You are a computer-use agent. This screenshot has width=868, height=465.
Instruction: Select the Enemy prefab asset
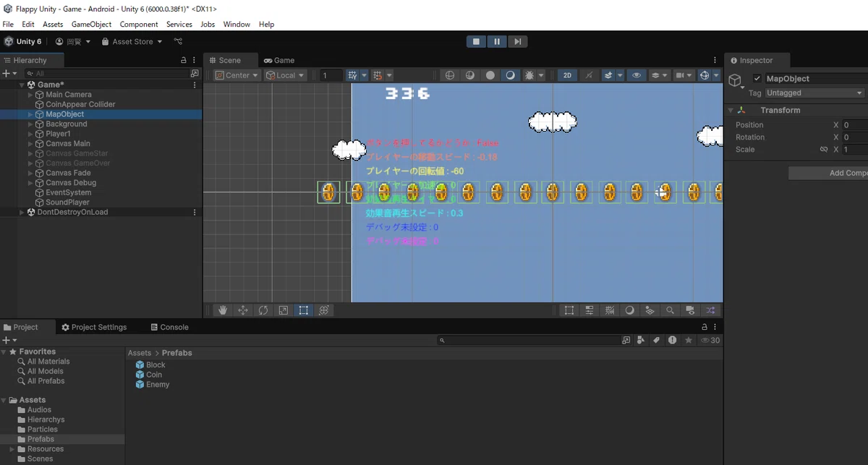[153, 385]
